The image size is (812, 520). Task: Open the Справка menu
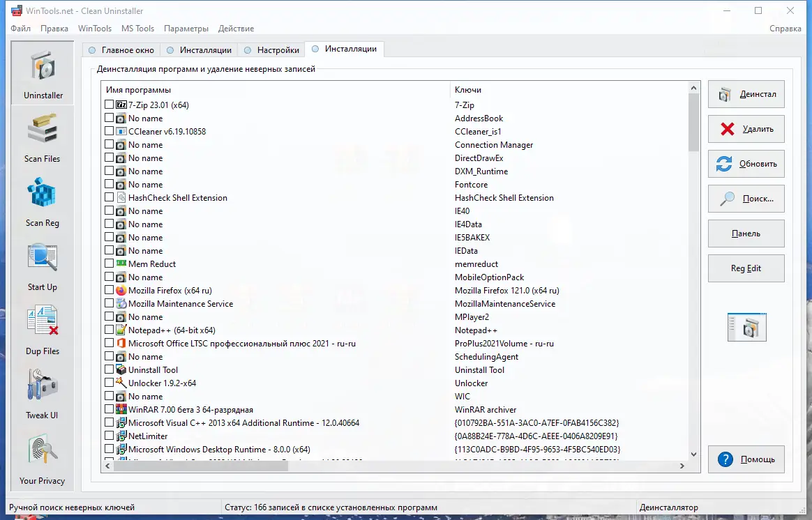785,29
